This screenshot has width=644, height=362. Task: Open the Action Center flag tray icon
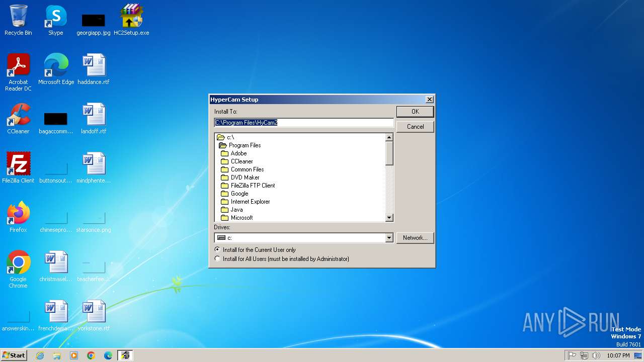click(x=572, y=355)
